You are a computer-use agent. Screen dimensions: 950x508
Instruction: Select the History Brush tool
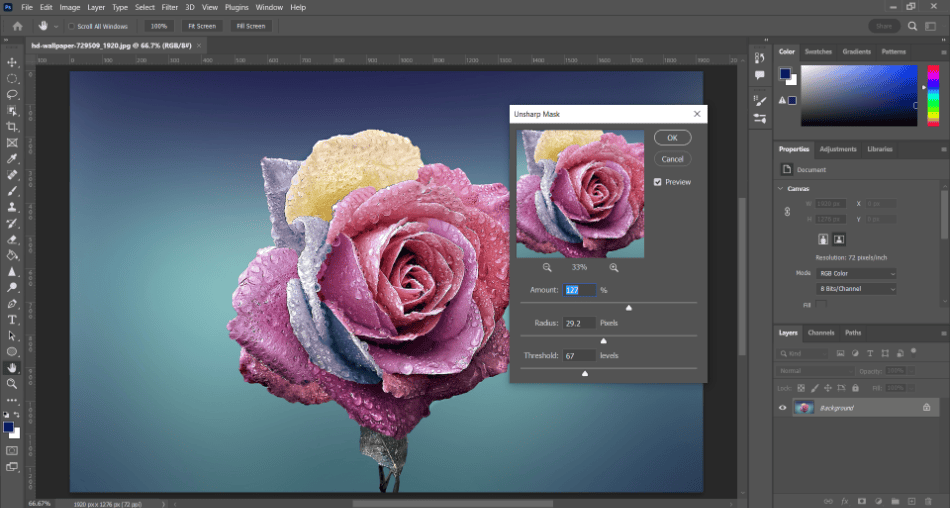tap(12, 223)
